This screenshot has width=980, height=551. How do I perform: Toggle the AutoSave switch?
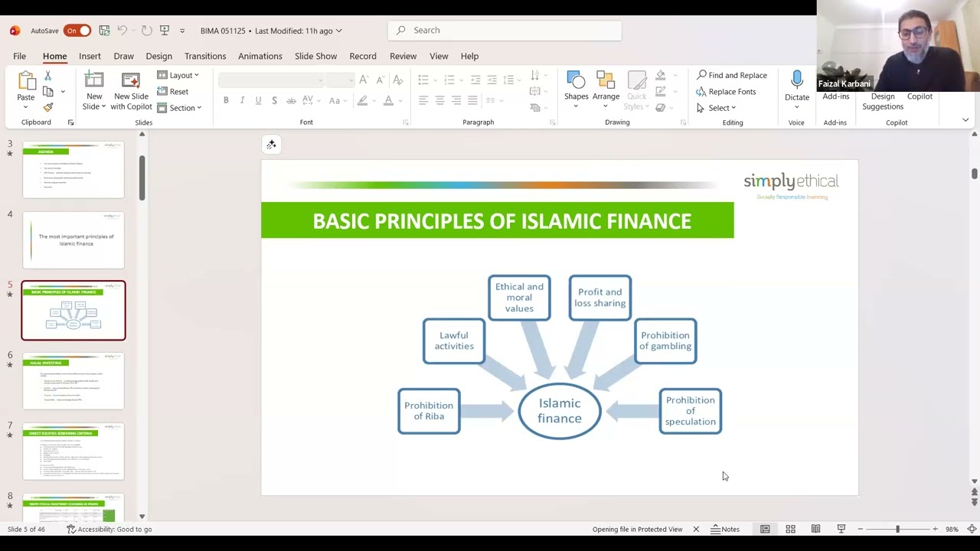click(77, 31)
